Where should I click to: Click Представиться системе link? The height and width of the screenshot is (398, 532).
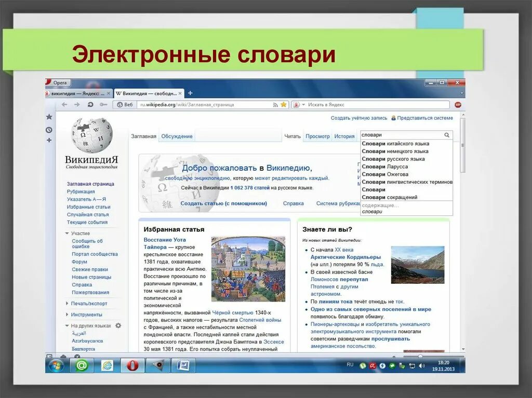tap(425, 118)
